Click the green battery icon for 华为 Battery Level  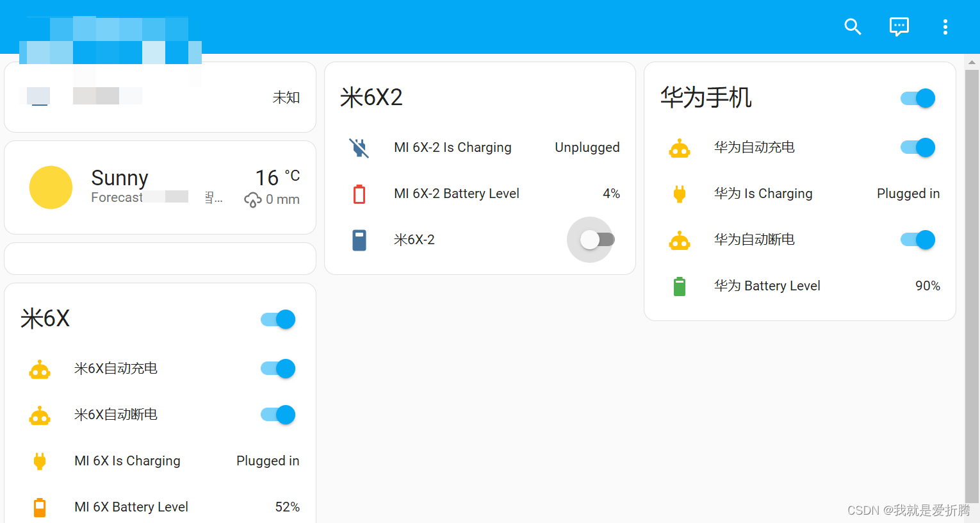point(680,286)
